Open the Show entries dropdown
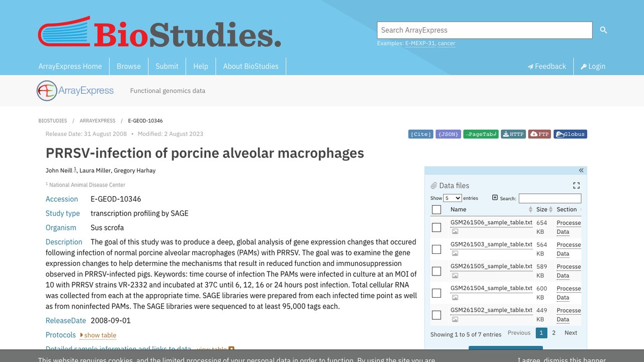 click(452, 198)
